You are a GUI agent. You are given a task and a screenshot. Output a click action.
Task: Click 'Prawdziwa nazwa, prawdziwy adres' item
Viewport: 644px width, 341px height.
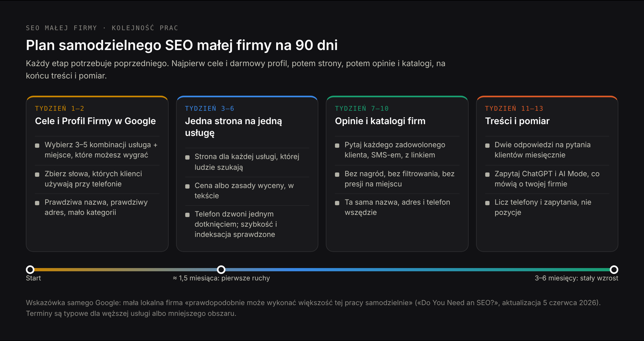coord(97,207)
